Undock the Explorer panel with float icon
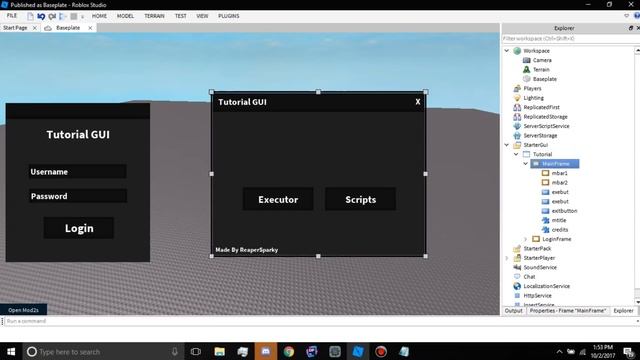The image size is (640, 360). [630, 28]
